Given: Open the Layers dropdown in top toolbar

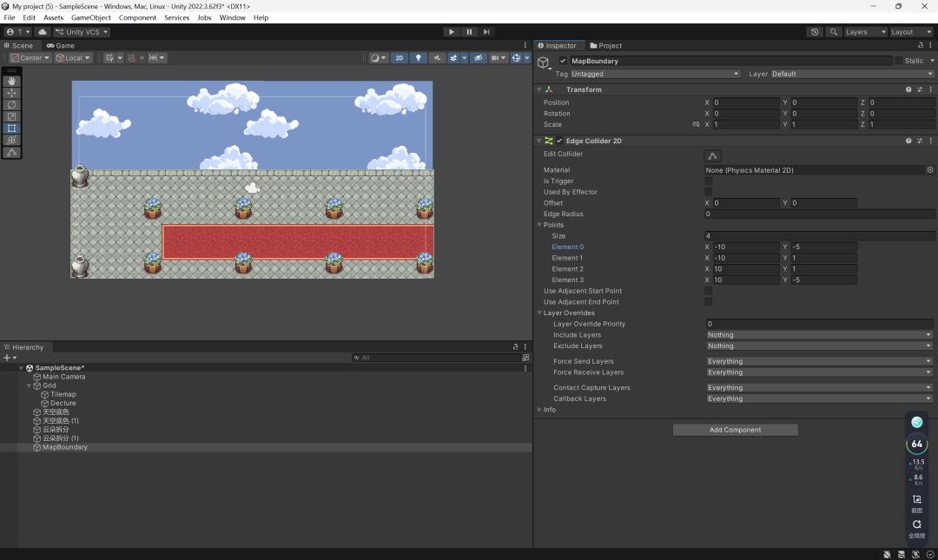Looking at the screenshot, I should click(x=865, y=32).
